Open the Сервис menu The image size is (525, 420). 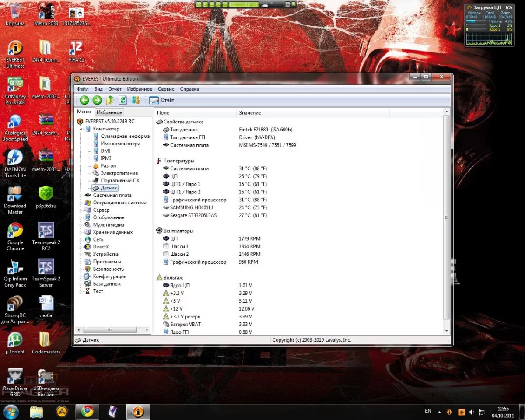point(166,89)
